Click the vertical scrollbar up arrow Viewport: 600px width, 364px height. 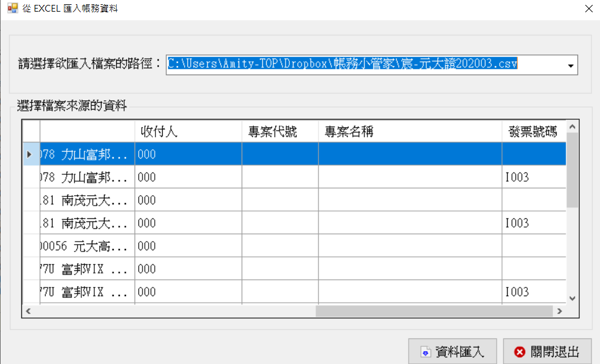coord(572,127)
